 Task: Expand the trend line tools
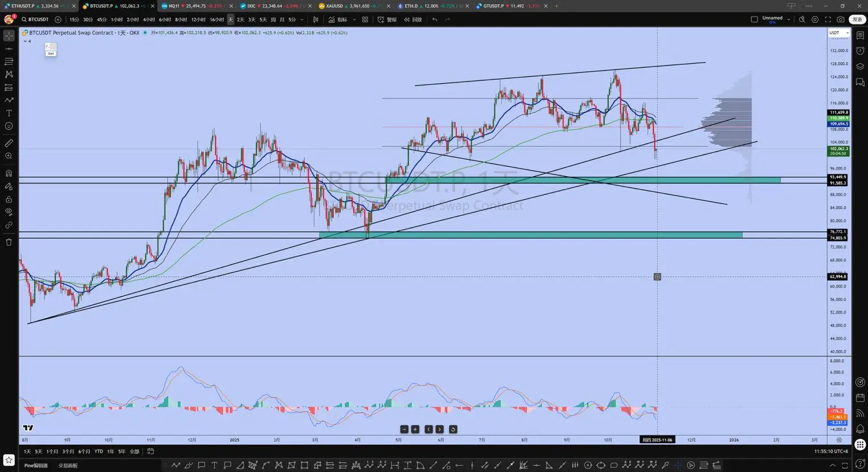tap(9, 48)
